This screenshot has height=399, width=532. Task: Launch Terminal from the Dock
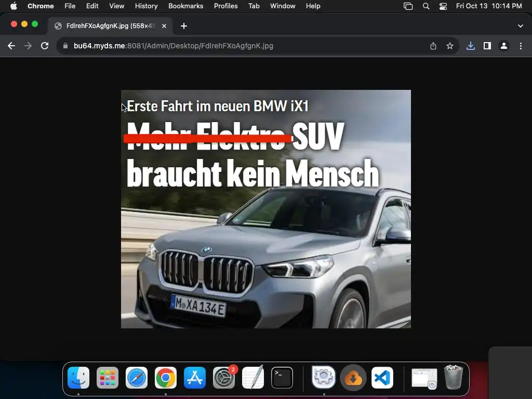click(282, 378)
